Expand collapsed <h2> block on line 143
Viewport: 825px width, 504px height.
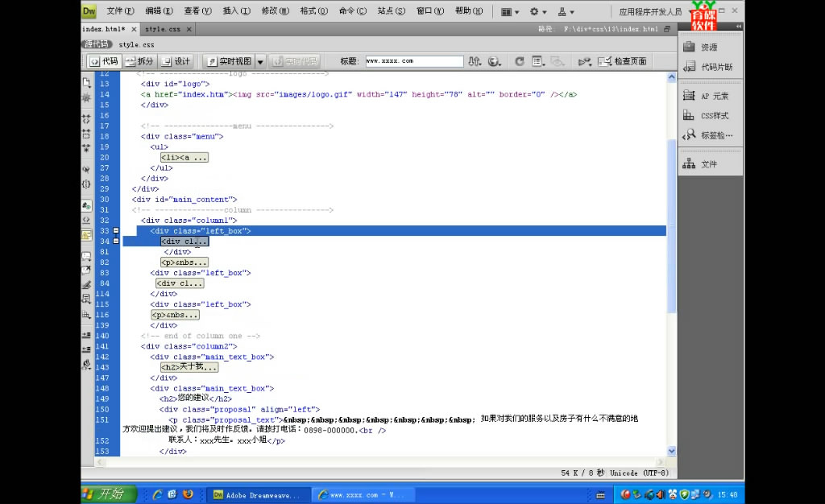[189, 367]
